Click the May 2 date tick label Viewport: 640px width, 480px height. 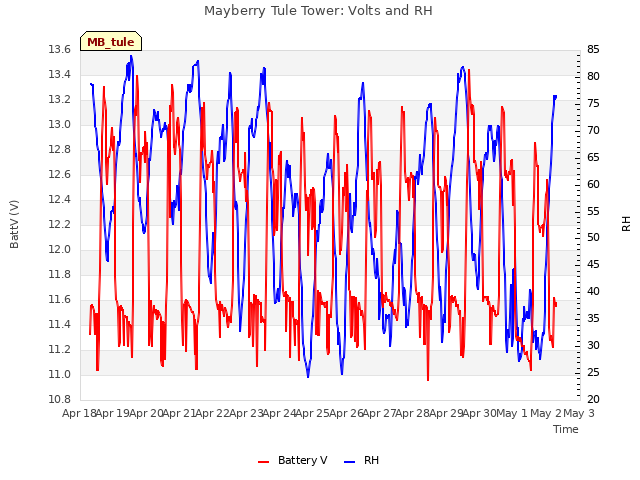point(545,413)
